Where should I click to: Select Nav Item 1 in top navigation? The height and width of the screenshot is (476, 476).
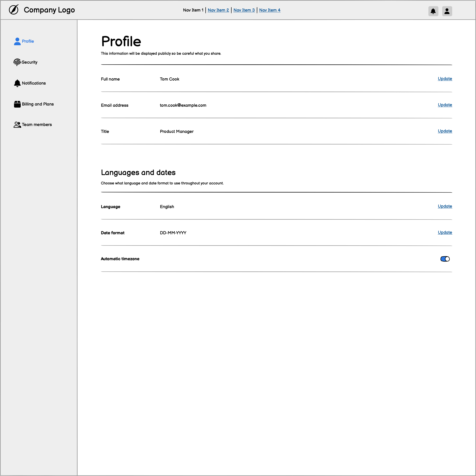click(x=193, y=10)
